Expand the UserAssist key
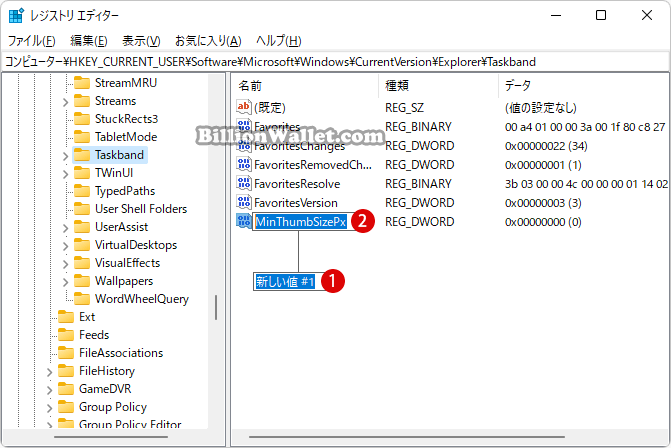Viewport: 671px width, 448px height. tap(65, 228)
